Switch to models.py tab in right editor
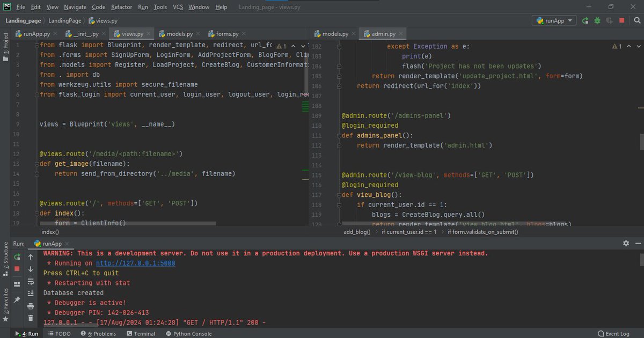Viewport: 644px width, 338px height. coord(334,34)
